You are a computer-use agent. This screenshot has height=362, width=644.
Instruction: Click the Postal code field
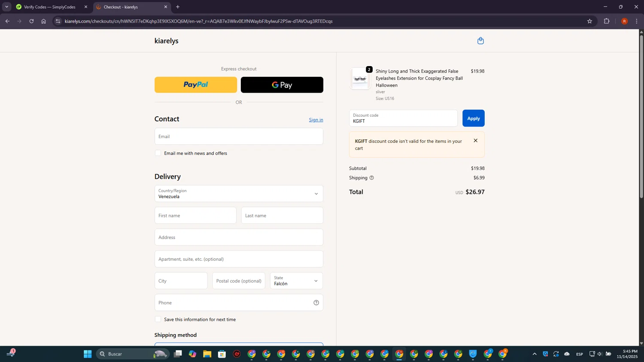239,281
